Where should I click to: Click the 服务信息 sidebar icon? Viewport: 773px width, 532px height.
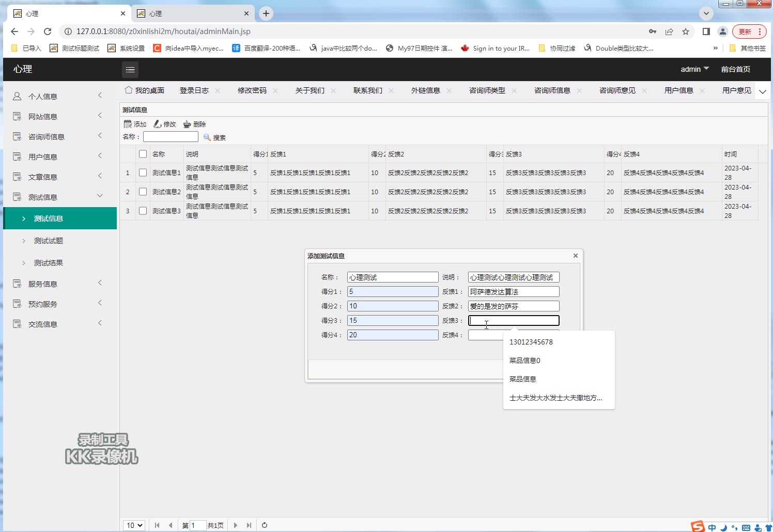click(17, 284)
